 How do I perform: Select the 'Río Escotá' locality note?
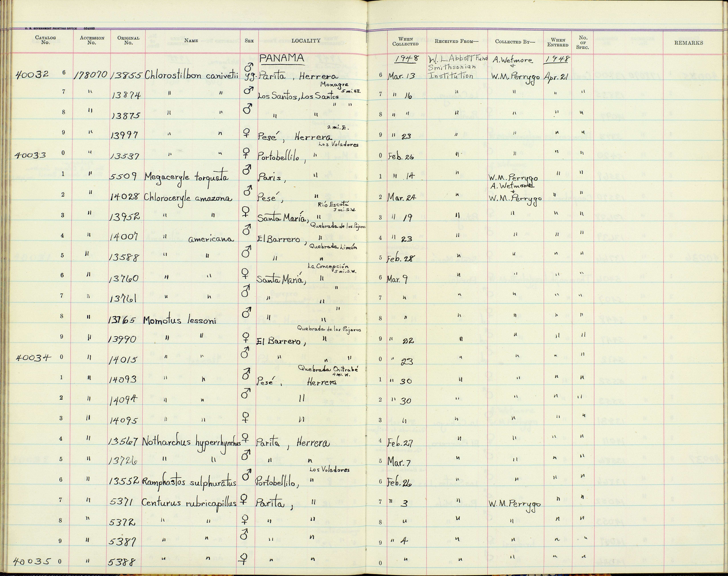point(334,204)
